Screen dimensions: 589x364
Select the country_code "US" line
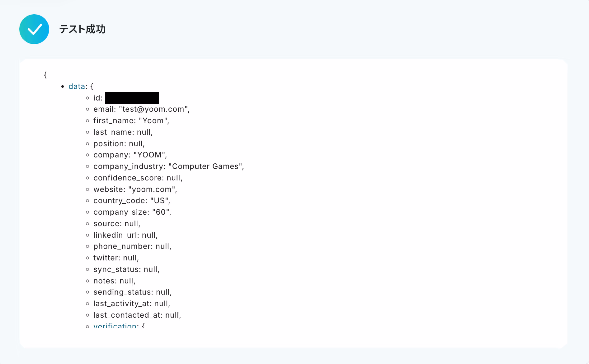(x=132, y=201)
